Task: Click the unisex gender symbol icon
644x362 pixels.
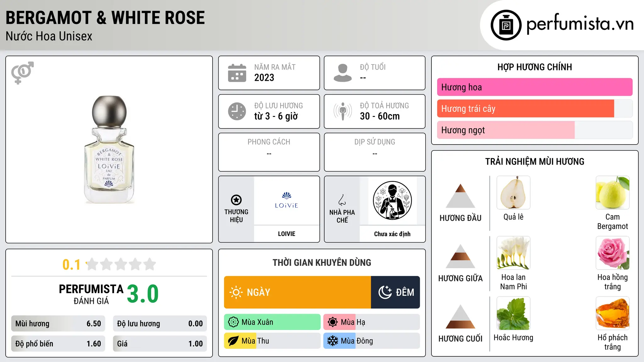Action: (22, 73)
